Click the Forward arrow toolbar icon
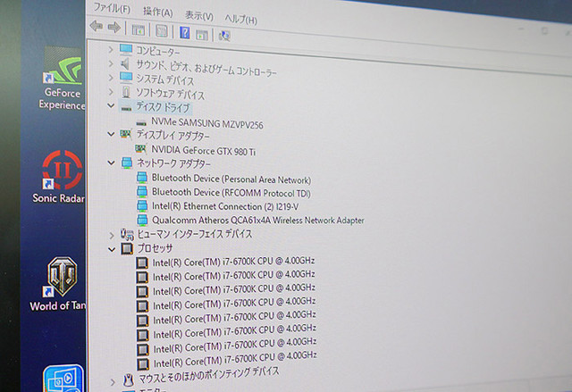 coord(114,27)
